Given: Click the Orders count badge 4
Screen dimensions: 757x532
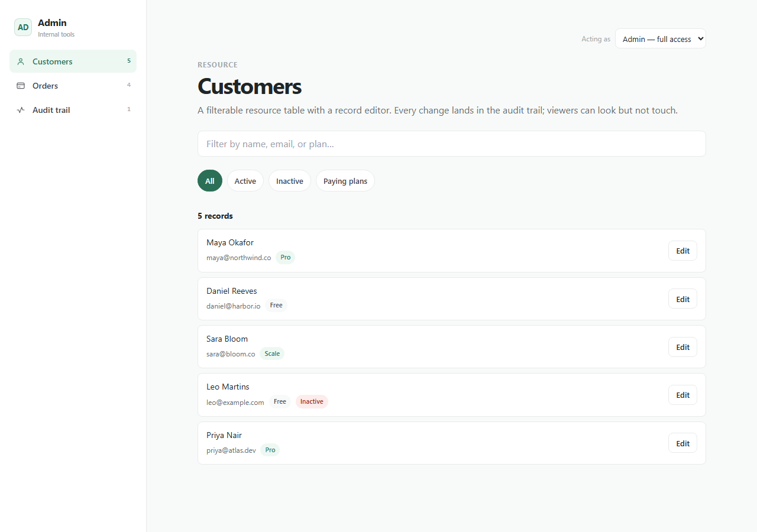Looking at the screenshot, I should (129, 85).
